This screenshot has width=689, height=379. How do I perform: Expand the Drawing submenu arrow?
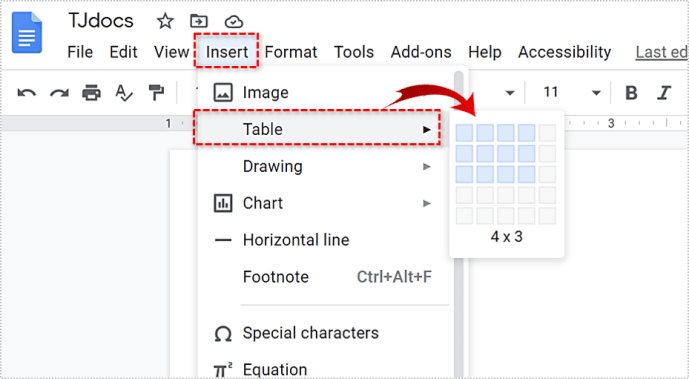pyautogui.click(x=426, y=166)
